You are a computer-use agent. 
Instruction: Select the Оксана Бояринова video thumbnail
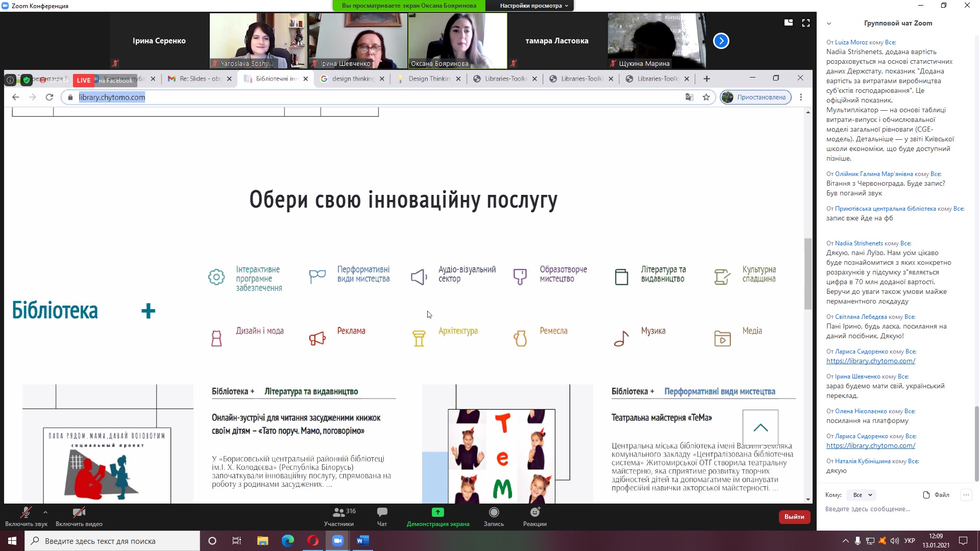[457, 41]
